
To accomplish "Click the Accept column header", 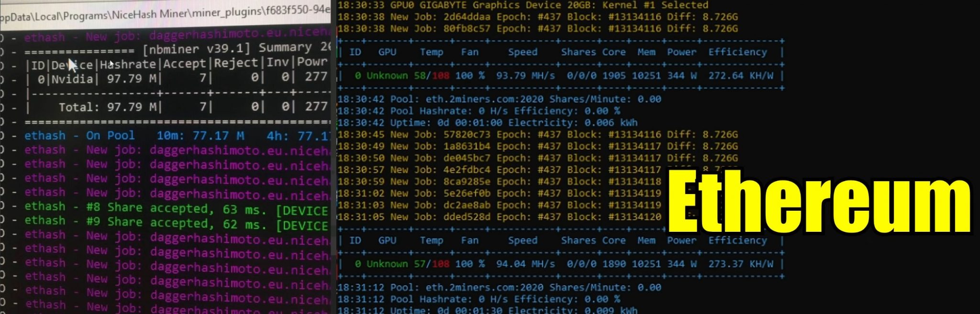I will [x=184, y=64].
